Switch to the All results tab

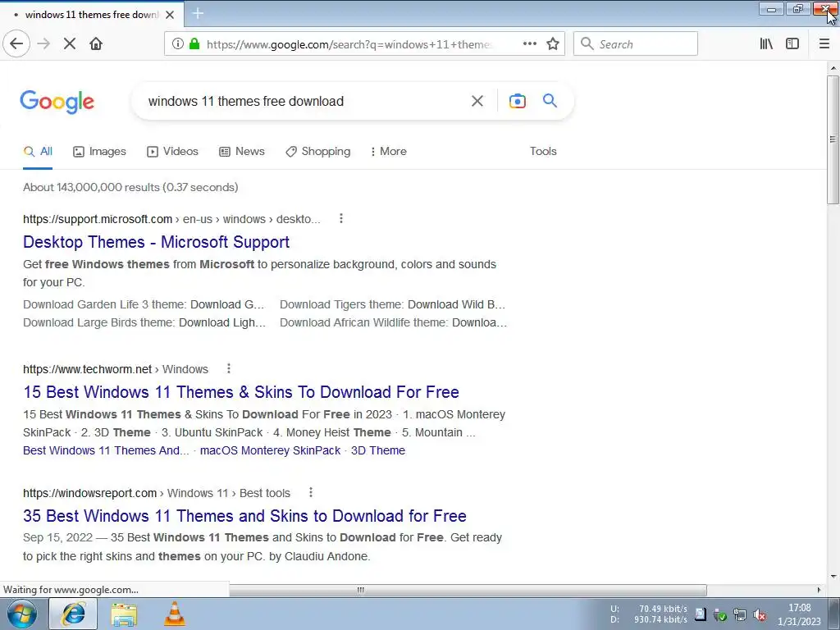pos(38,152)
